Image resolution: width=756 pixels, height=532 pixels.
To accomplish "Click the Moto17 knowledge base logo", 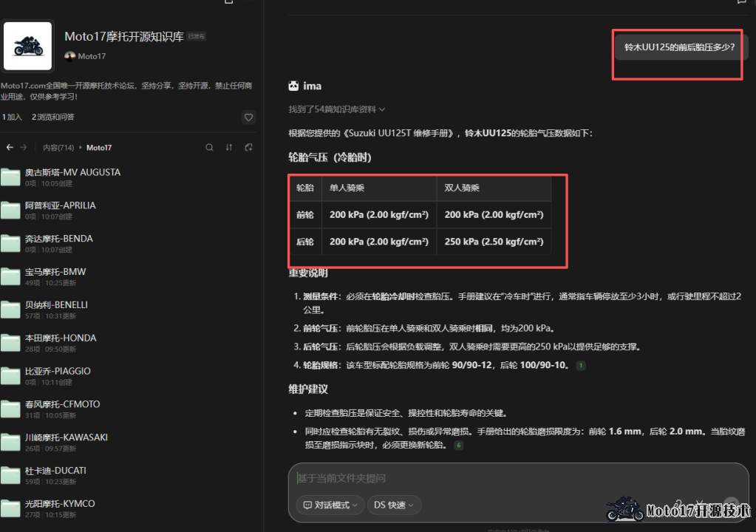I will point(28,46).
